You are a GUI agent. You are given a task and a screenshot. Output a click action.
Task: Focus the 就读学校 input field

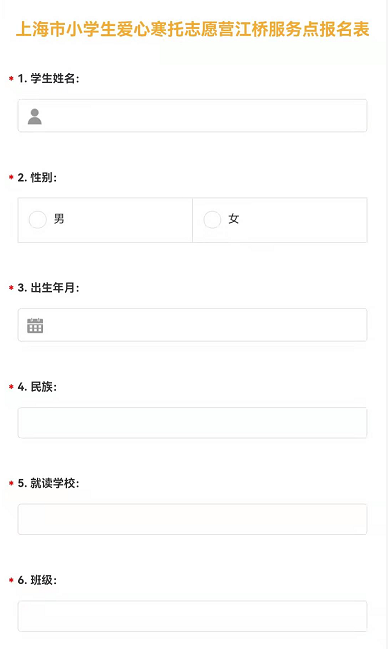coord(192,519)
